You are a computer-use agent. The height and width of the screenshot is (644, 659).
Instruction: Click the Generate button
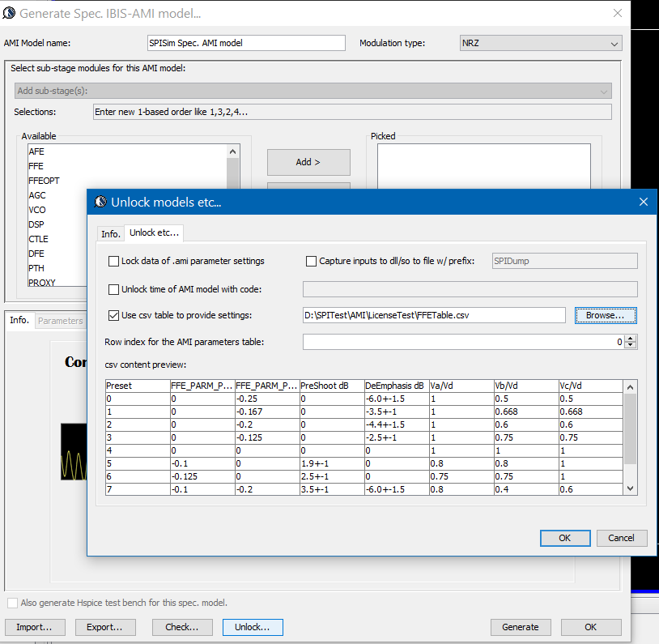click(x=520, y=627)
